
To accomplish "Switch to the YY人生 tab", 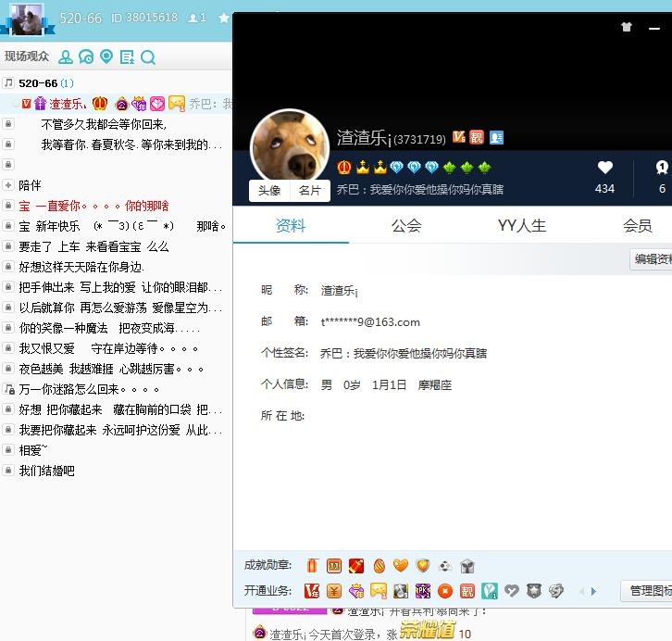I will click(521, 225).
